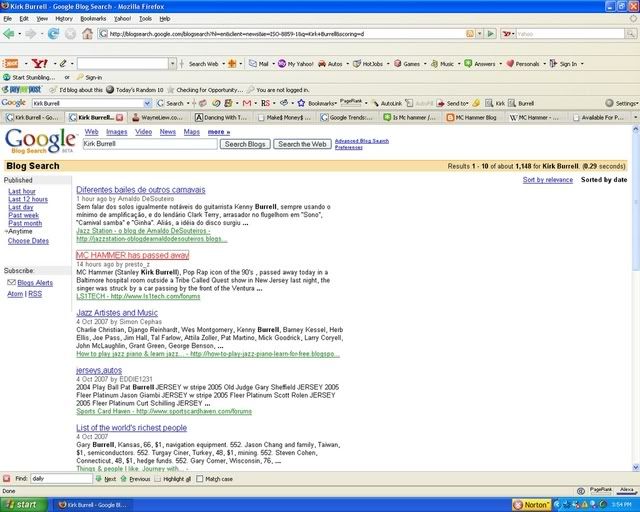Find Next match in find bar
Image resolution: width=640 pixels, height=512 pixels.
pyautogui.click(x=105, y=479)
